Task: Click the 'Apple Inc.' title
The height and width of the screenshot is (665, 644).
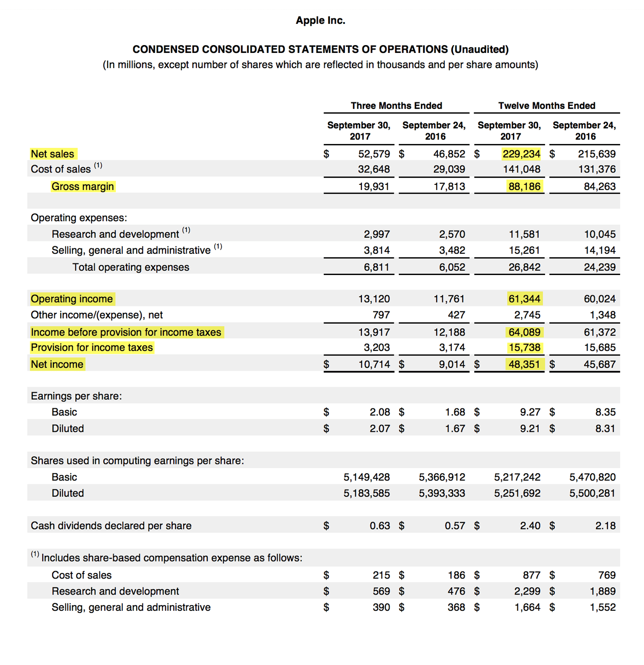Action: click(320, 20)
